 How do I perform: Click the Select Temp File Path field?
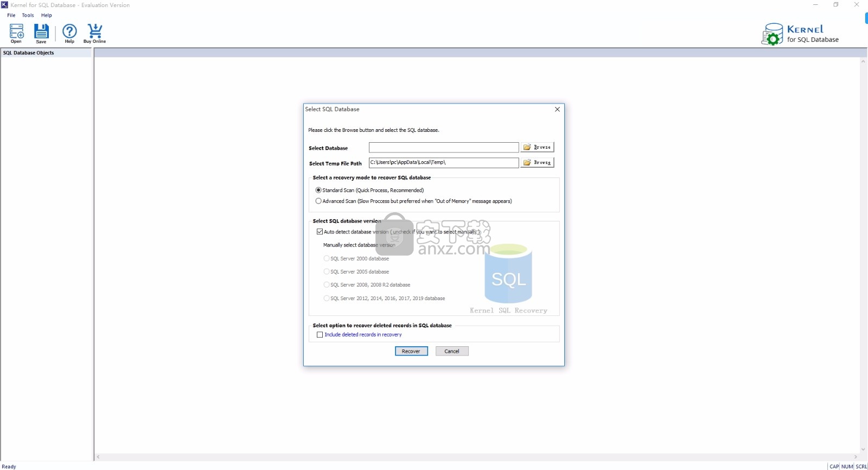[x=444, y=163]
